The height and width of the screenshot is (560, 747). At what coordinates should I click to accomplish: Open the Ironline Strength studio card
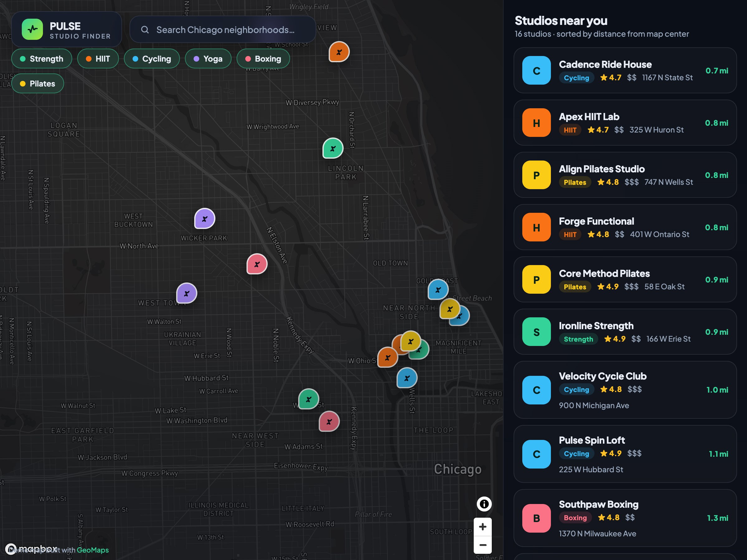(625, 332)
